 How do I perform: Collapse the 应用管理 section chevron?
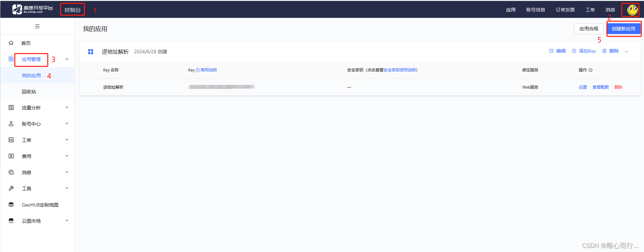67,59
